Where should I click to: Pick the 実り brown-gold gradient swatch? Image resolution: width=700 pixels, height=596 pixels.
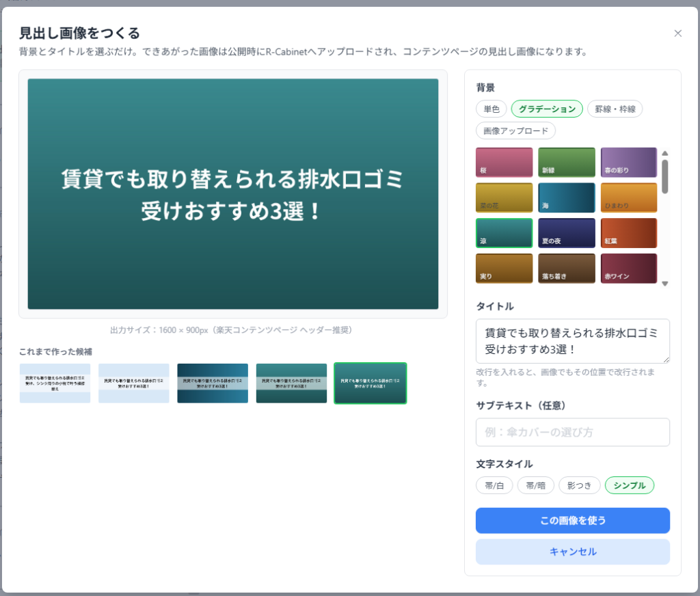pos(504,269)
